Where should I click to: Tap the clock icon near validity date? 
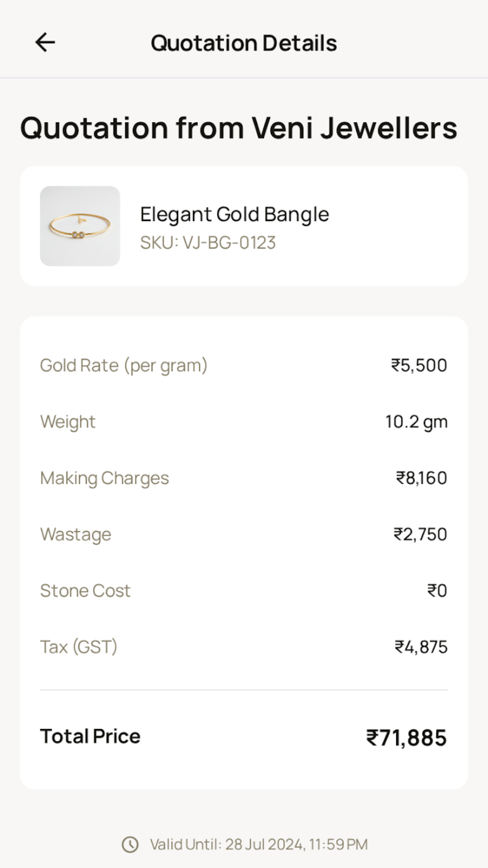tap(130, 844)
